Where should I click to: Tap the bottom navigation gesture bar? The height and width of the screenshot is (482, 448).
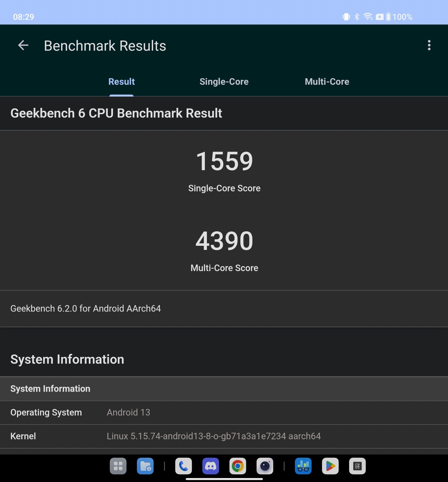click(224, 479)
